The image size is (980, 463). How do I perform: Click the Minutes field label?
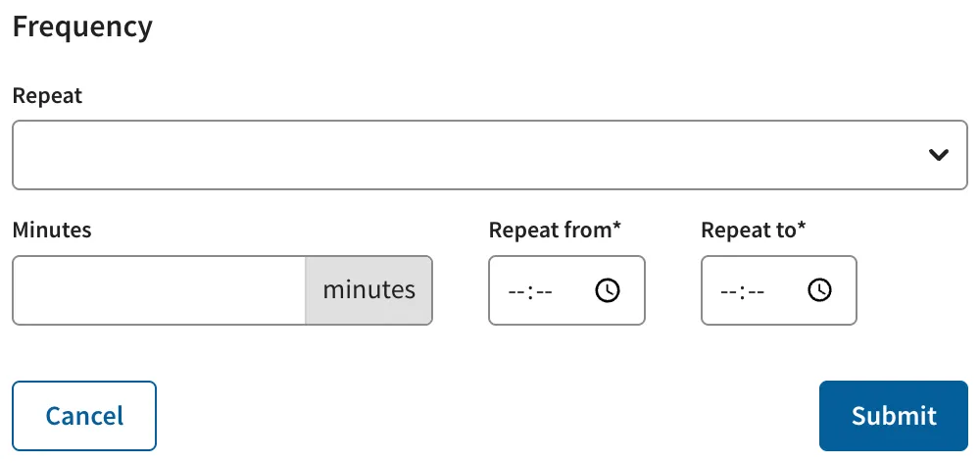[52, 230]
